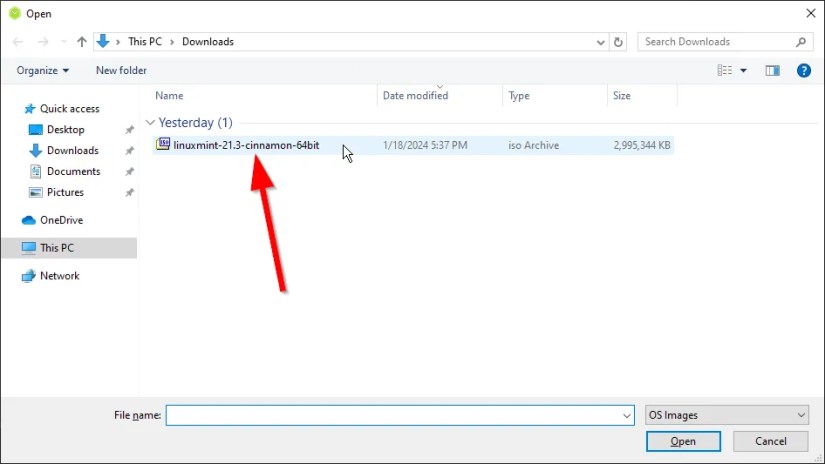Click the Cancel button

771,441
